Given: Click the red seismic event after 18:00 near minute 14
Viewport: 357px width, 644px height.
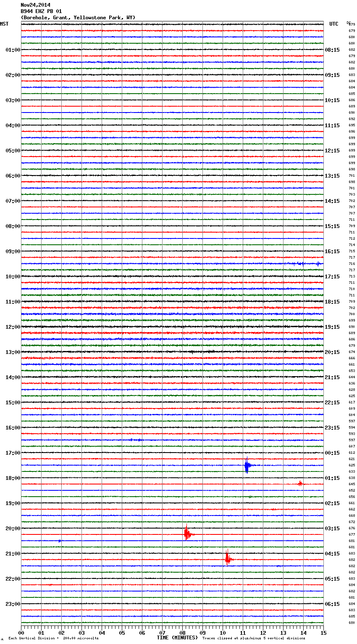Looking at the screenshot, I should [x=300, y=484].
